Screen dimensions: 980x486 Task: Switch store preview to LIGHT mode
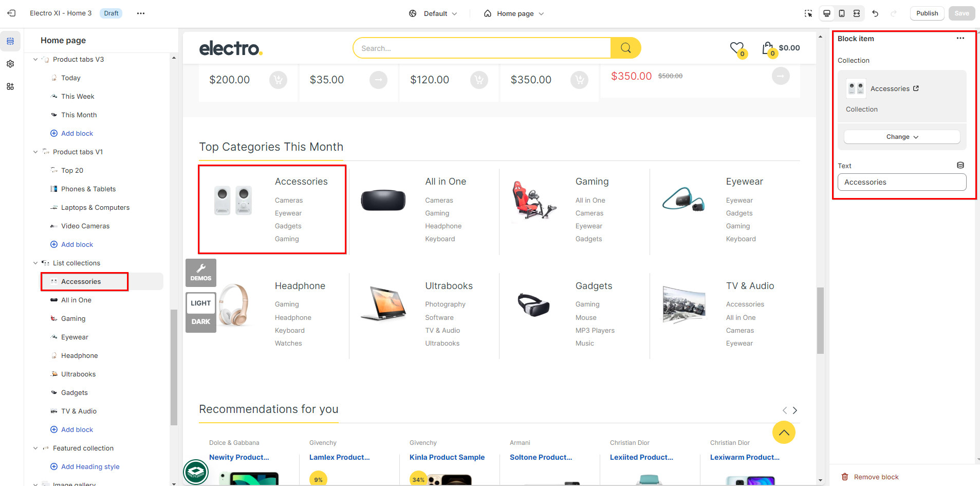(x=201, y=303)
